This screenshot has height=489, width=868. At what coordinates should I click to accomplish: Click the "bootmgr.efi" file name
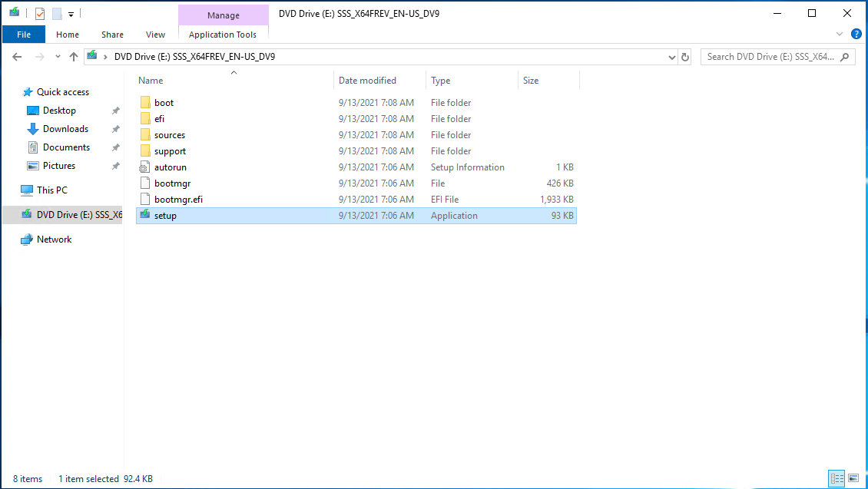coord(179,199)
